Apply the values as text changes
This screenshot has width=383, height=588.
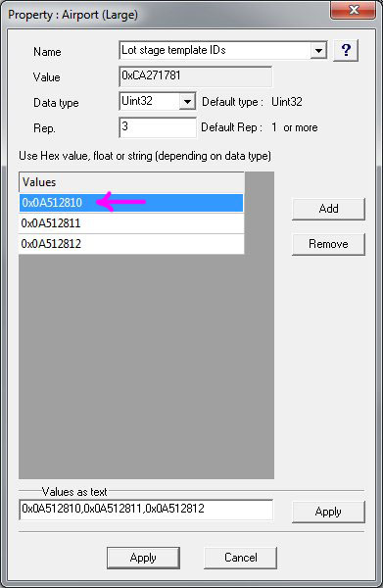[x=328, y=512]
